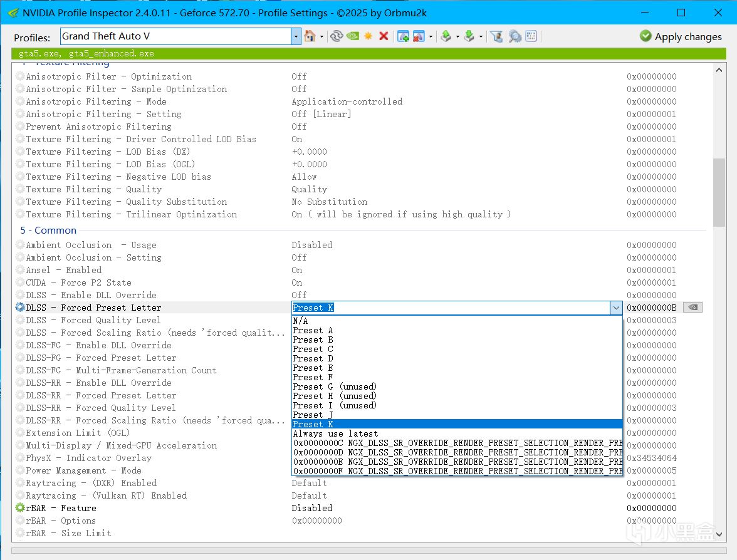
Task: Click the green NVIDIA logo toolbar icon
Action: click(353, 37)
